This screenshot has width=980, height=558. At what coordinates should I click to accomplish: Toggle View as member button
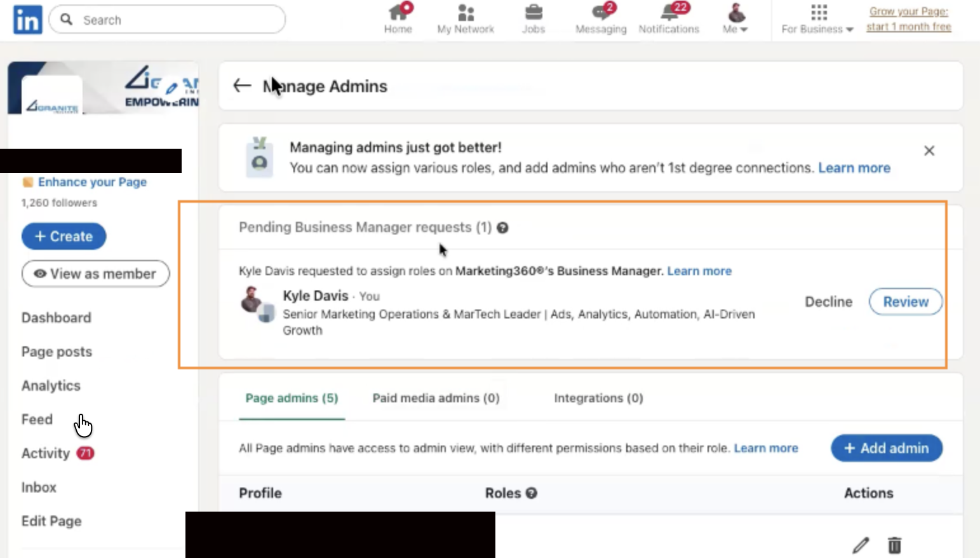coord(96,274)
